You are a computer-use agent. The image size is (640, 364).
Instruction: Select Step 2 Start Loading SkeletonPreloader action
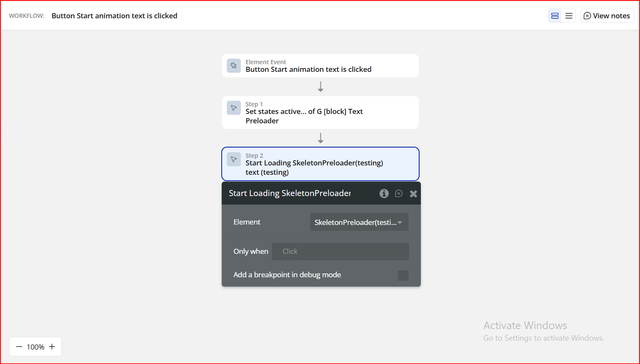tap(320, 164)
